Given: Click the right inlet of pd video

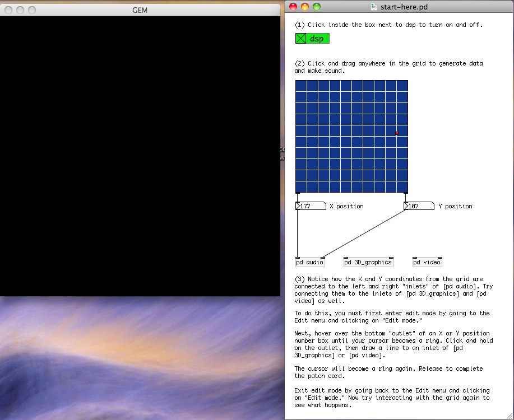Looking at the screenshot, I should [440, 258].
